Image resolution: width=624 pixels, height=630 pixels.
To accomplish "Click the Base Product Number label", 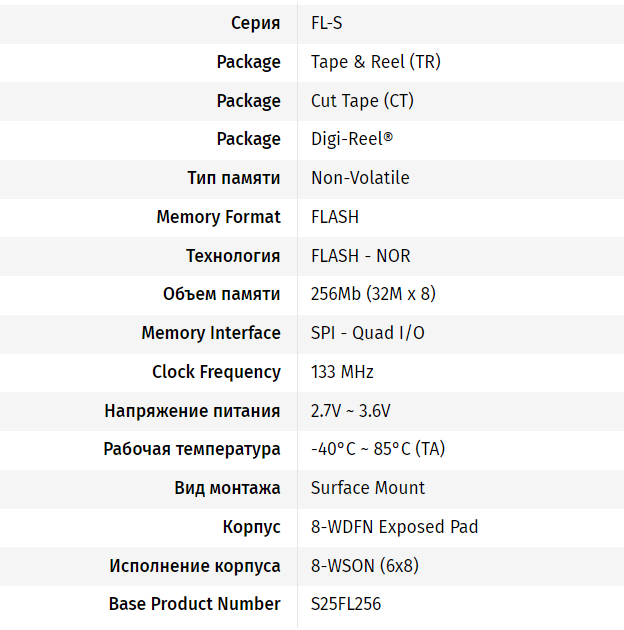I will coord(194,604).
